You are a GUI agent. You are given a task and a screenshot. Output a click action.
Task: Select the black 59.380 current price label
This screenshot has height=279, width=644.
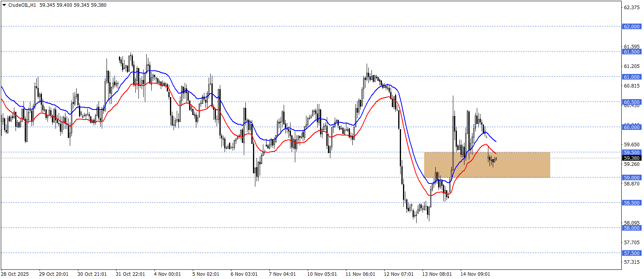click(x=631, y=158)
